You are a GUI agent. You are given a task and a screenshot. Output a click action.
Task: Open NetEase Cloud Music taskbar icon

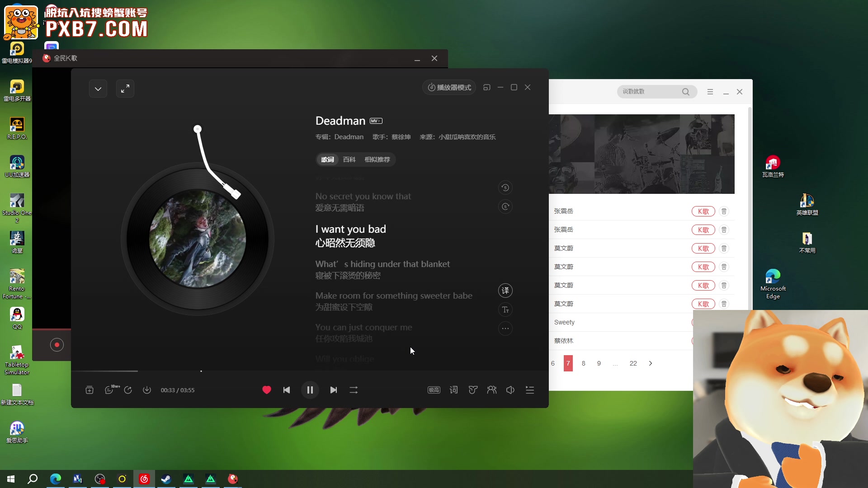pos(144,479)
